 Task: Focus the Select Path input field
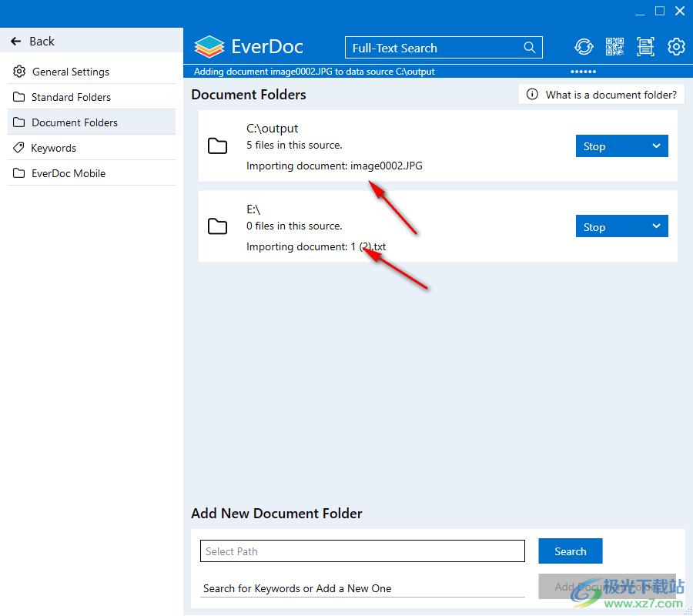(363, 551)
